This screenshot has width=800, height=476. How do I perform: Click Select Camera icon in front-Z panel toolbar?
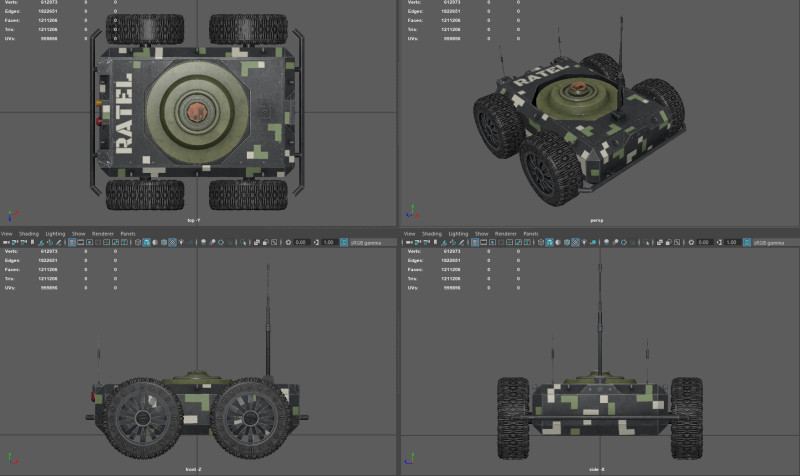coord(5,242)
